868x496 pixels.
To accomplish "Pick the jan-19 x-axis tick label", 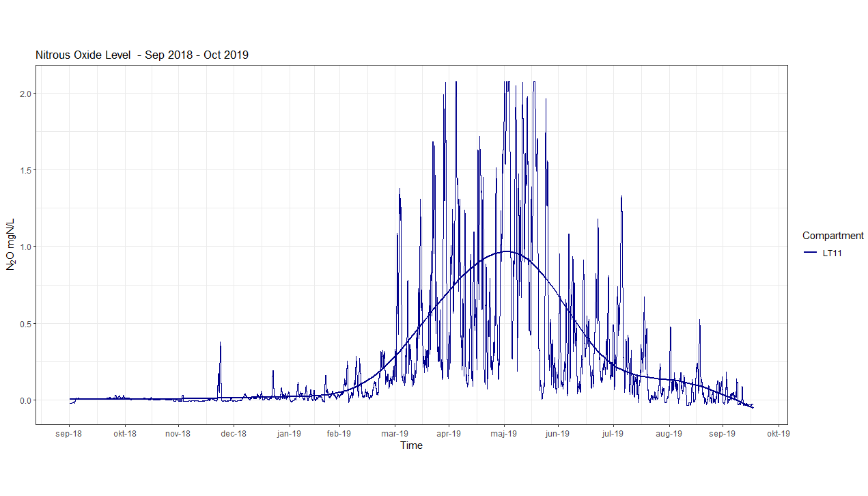I will [289, 433].
